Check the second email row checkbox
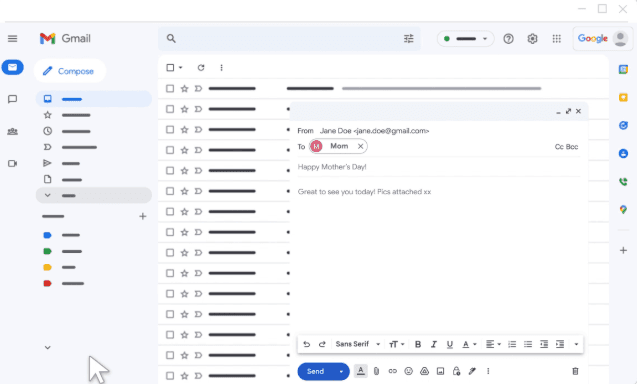The image size is (637, 384). (170, 109)
